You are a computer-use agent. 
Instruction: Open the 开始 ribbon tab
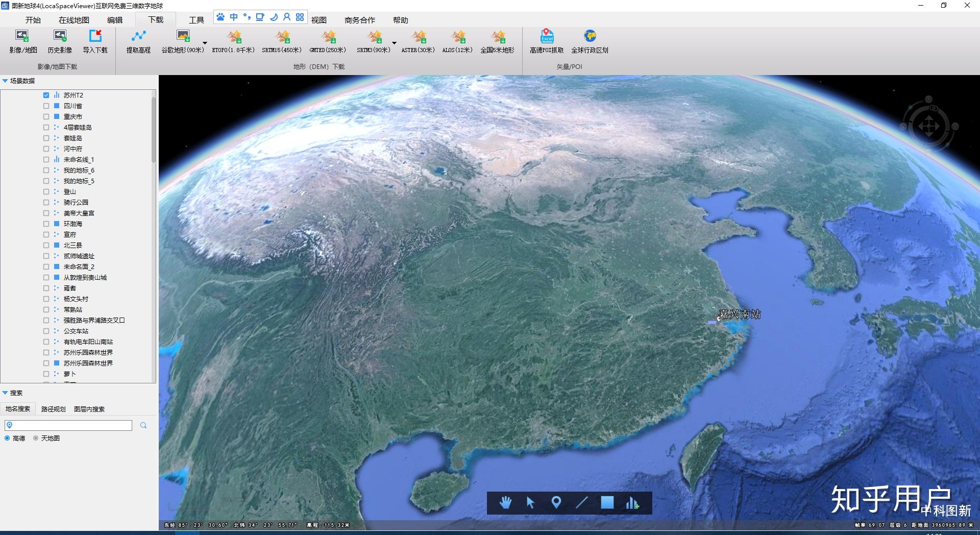[33, 20]
